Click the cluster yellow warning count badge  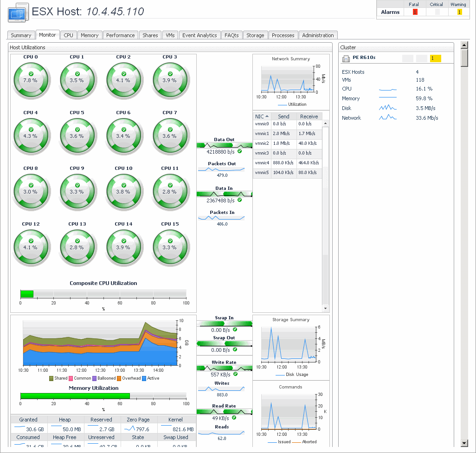coord(435,58)
